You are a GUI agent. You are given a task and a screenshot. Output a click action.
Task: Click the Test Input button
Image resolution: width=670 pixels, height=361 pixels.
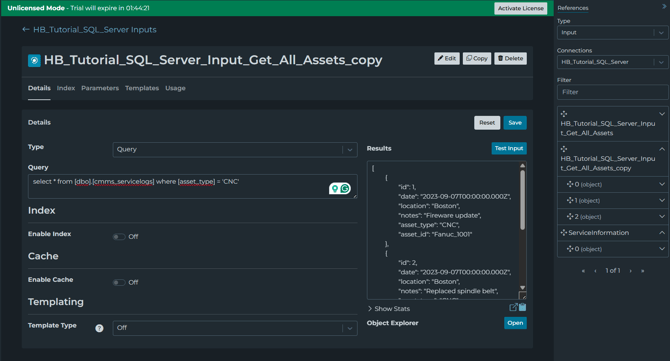[509, 148]
